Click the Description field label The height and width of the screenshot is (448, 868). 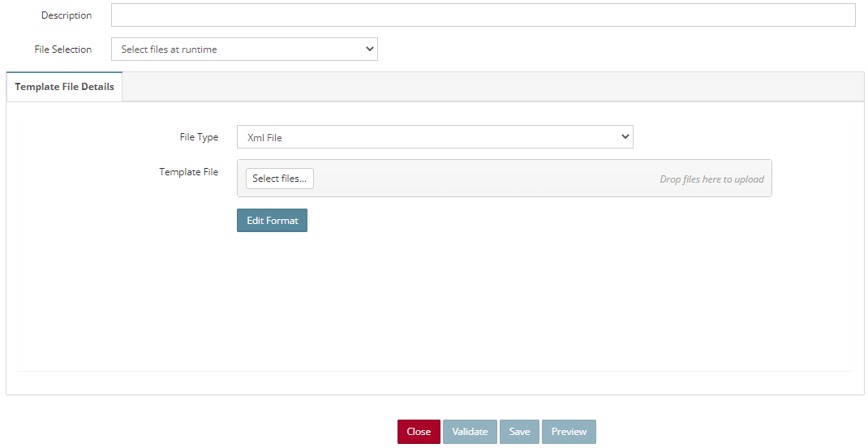click(67, 15)
